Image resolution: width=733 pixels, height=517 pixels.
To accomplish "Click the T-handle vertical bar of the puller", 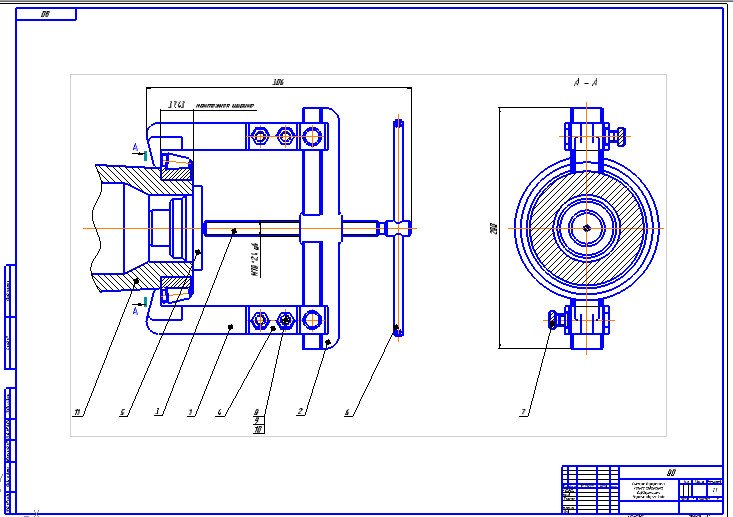I will tap(398, 229).
